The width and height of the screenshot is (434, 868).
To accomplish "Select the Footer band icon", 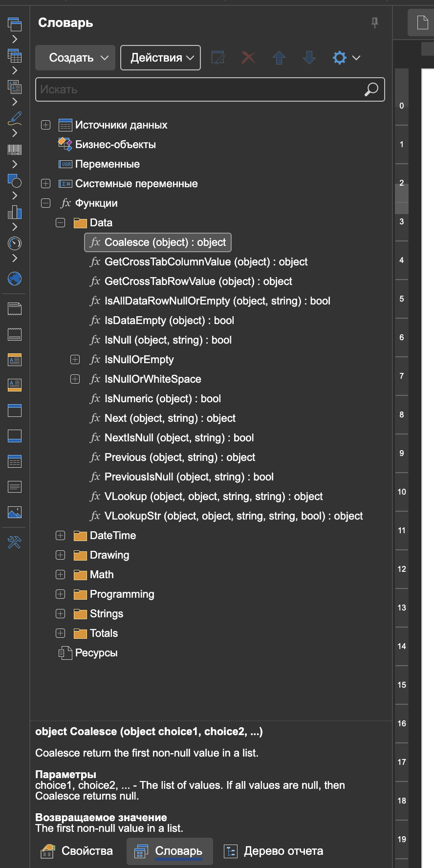I will coord(15,436).
